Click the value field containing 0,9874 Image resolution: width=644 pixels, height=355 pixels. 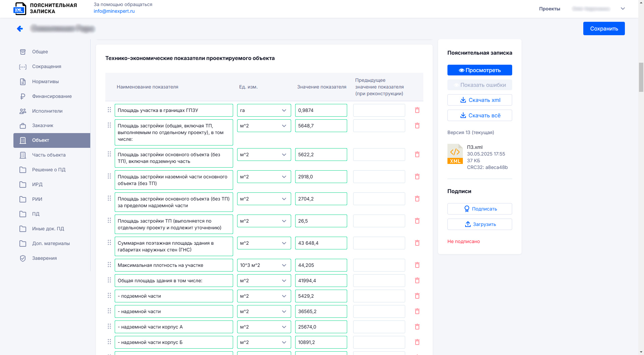[x=321, y=110]
